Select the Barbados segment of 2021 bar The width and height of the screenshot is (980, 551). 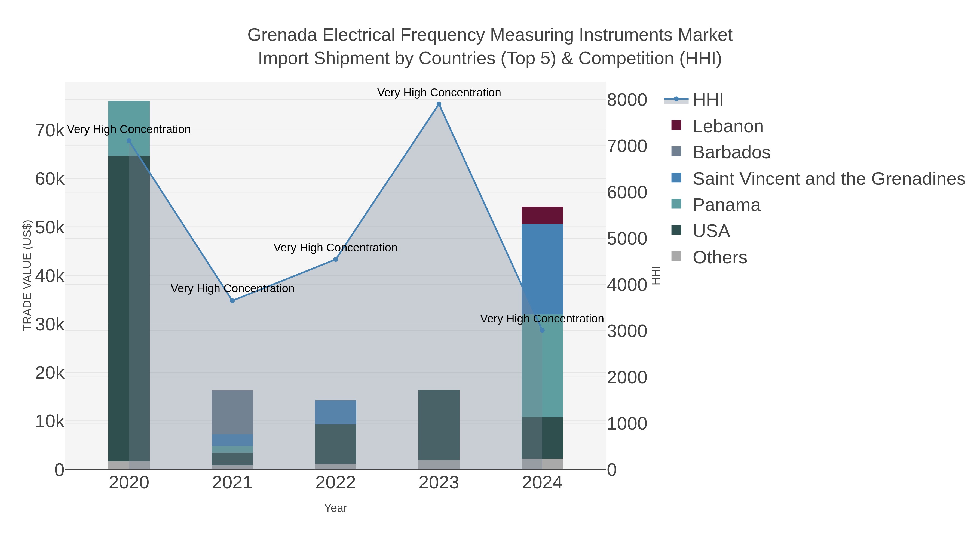tap(232, 413)
